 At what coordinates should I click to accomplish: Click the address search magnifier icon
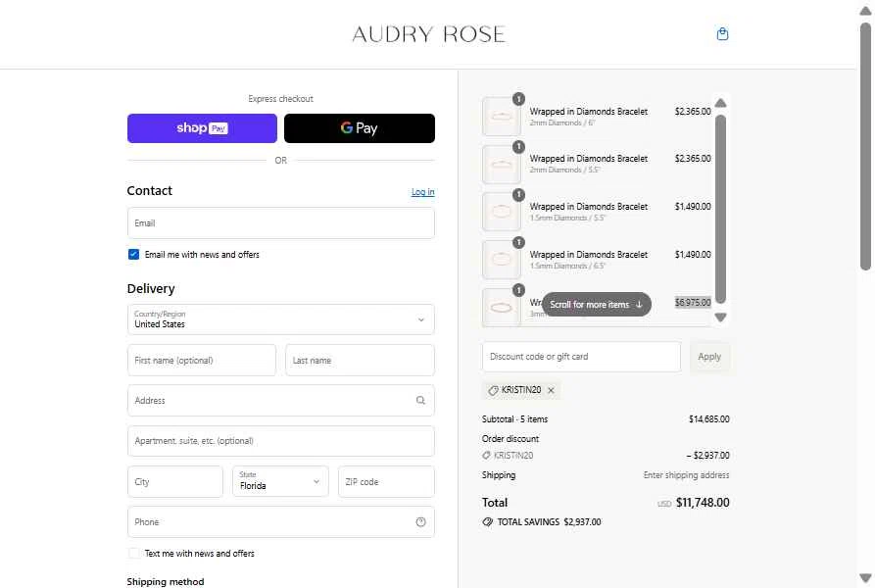tap(420, 400)
